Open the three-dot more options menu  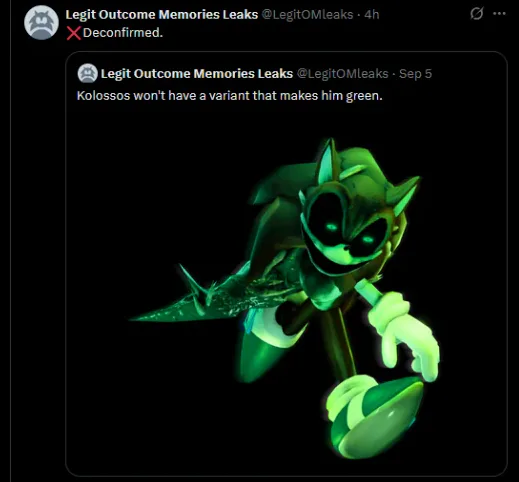pyautogui.click(x=499, y=14)
